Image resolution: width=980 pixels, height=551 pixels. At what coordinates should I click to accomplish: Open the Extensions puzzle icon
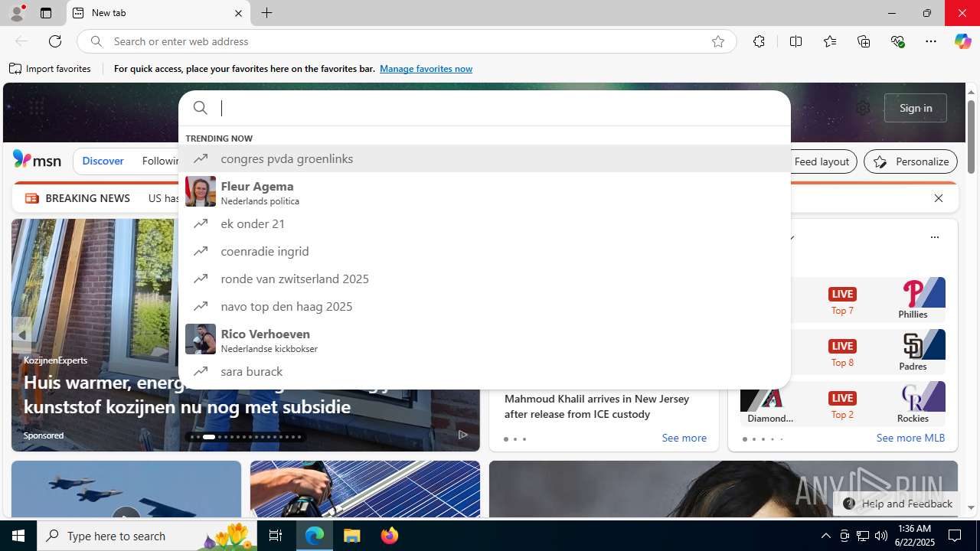[759, 41]
